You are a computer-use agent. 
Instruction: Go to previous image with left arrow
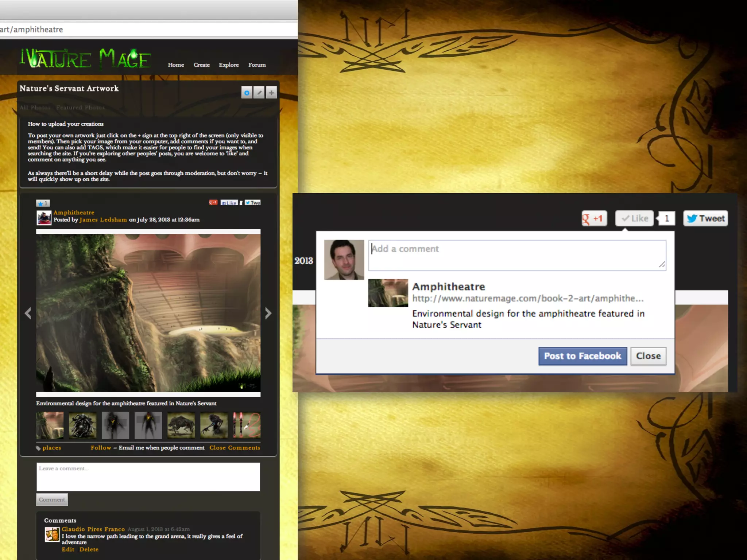(x=28, y=313)
